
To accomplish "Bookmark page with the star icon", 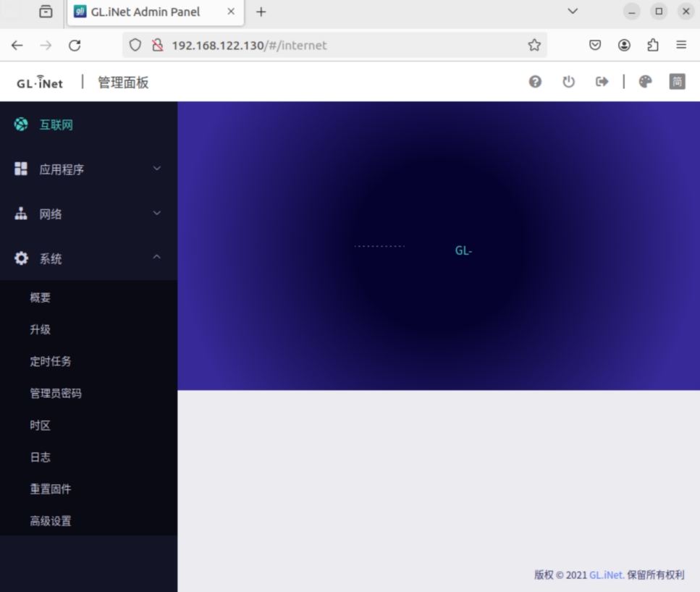I will 534,45.
